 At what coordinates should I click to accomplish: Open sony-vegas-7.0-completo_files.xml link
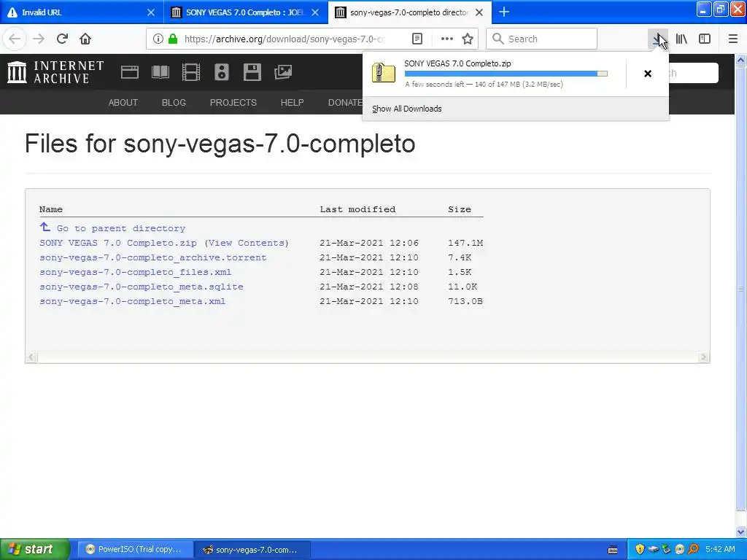[x=135, y=273]
